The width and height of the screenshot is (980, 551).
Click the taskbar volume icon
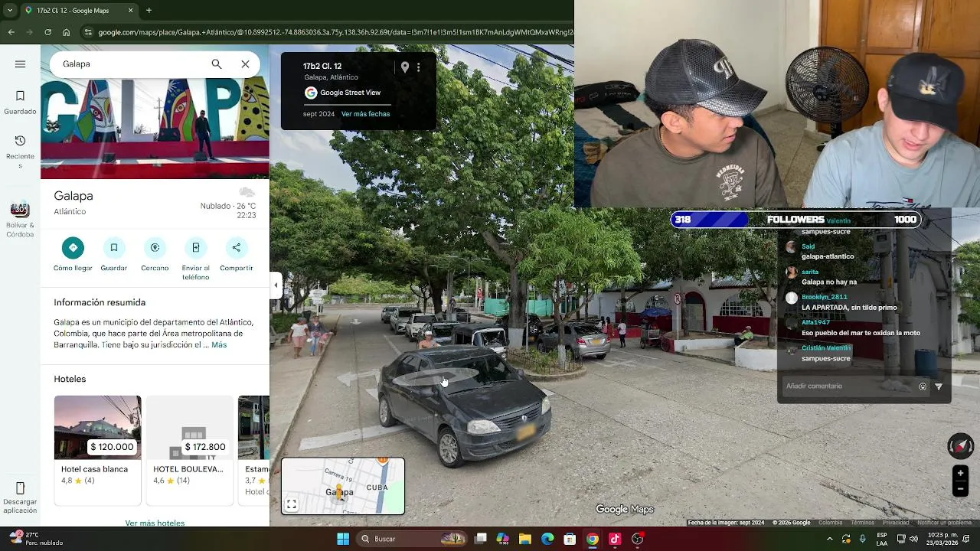point(913,539)
